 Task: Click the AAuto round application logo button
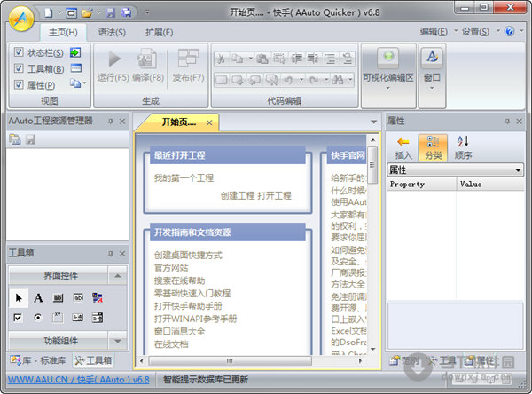[21, 18]
